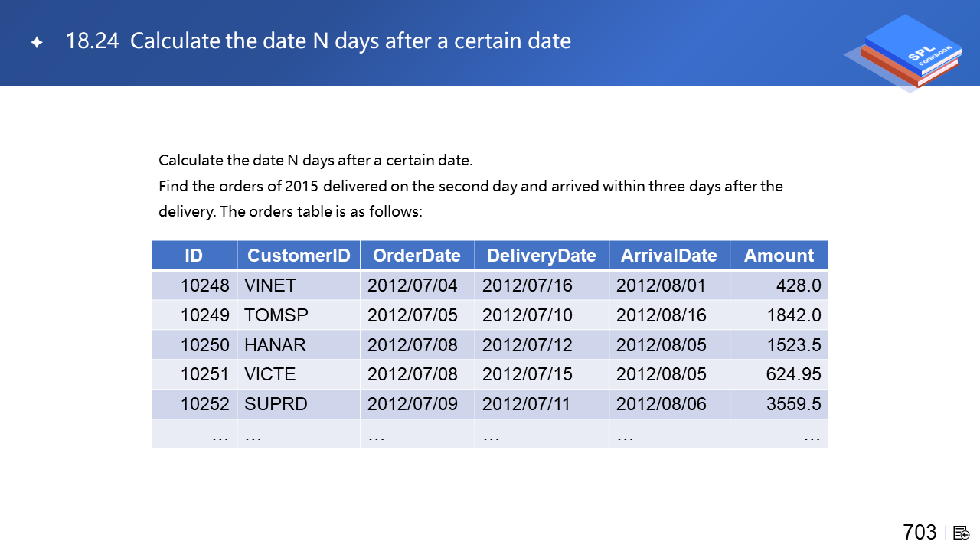Click the star bullet beside the slide title

(x=36, y=42)
